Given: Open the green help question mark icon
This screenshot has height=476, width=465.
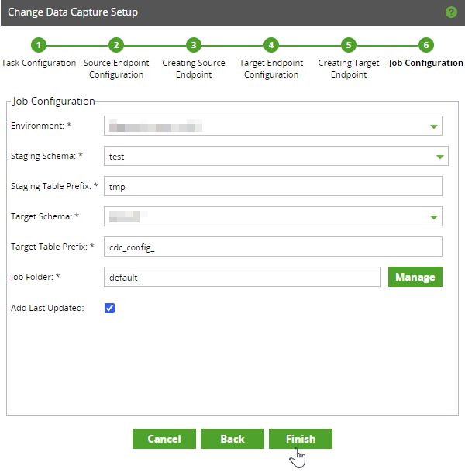Looking at the screenshot, I should tap(451, 12).
